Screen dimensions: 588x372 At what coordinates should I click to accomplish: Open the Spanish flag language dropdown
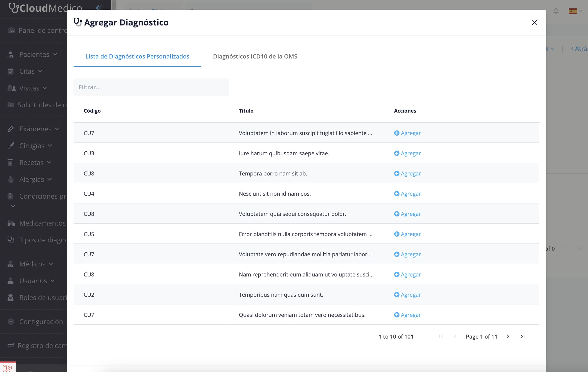[575, 11]
